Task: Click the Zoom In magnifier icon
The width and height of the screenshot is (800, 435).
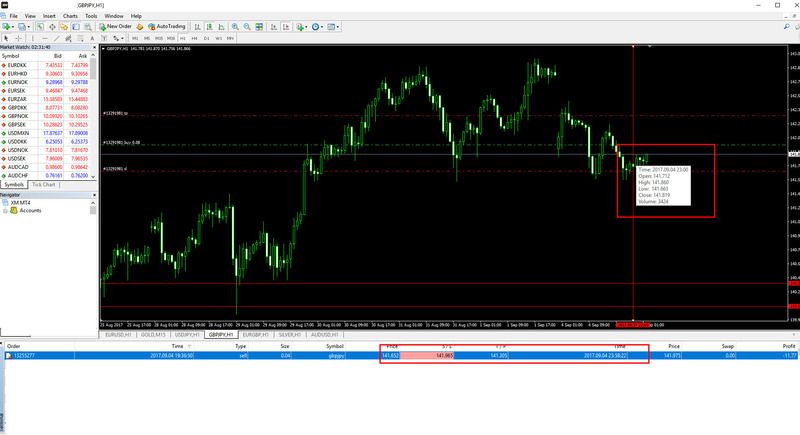Action: 235,27
